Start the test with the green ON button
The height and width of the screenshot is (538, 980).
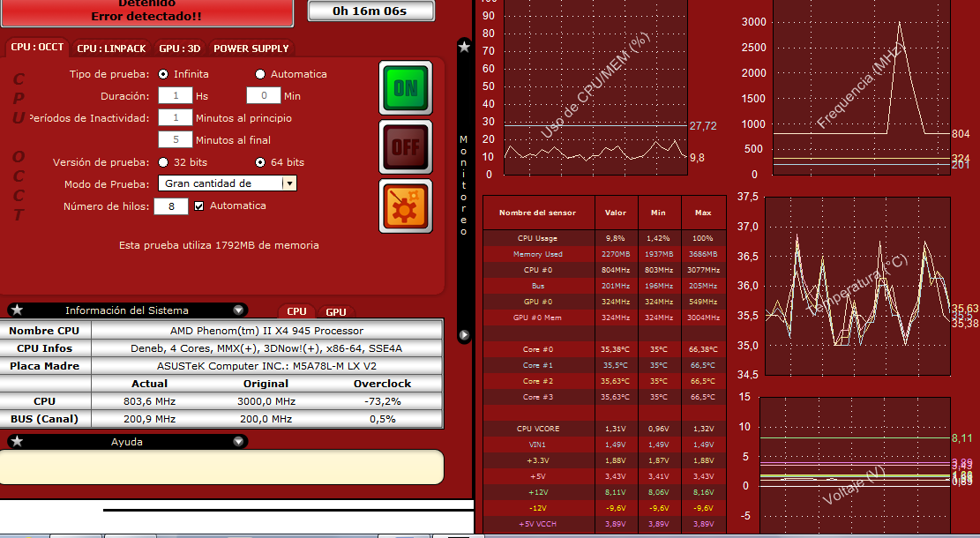406,88
